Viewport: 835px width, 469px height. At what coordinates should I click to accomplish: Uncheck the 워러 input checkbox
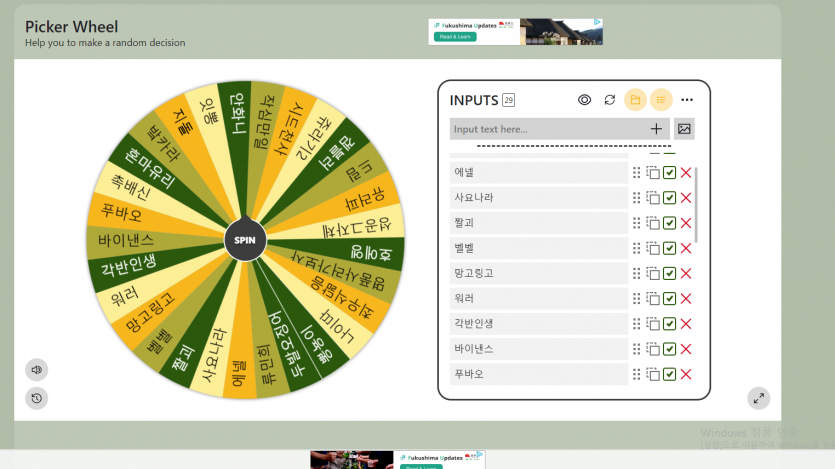669,299
